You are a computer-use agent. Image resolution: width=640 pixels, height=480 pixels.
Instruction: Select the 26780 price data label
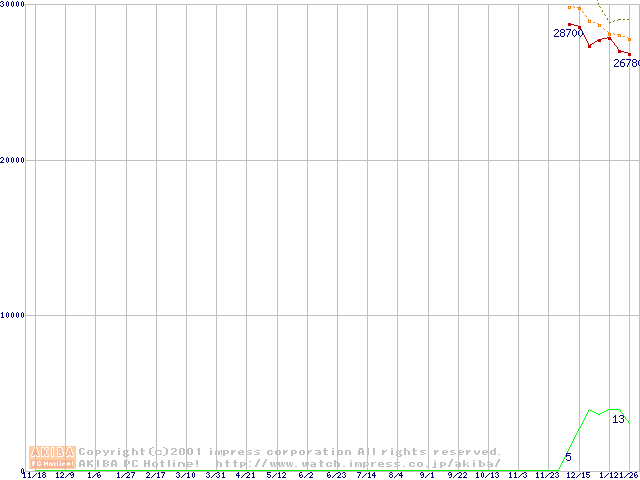[627, 63]
